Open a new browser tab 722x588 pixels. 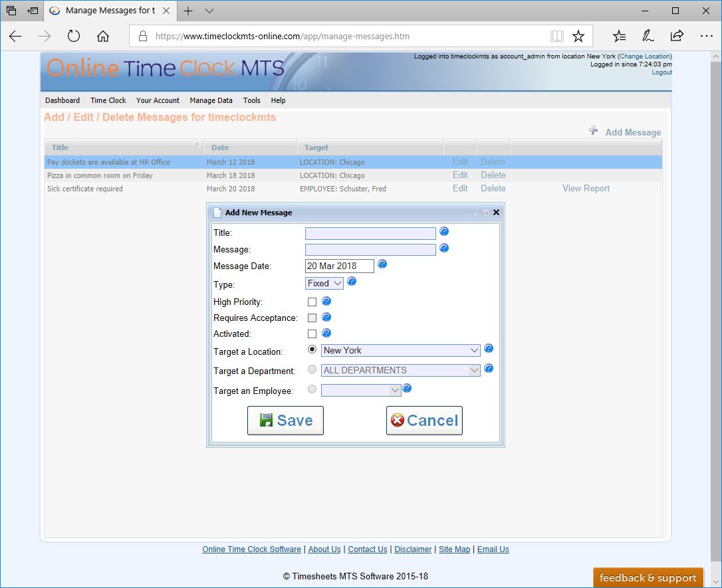click(188, 11)
